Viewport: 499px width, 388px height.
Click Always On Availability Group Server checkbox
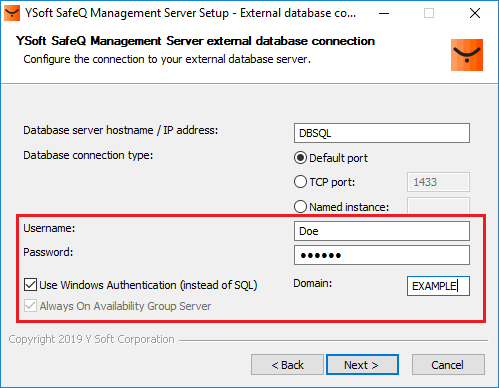click(x=30, y=306)
